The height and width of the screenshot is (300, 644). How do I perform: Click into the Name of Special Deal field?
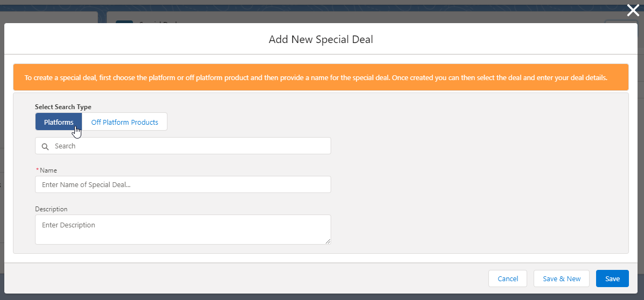coord(183,185)
